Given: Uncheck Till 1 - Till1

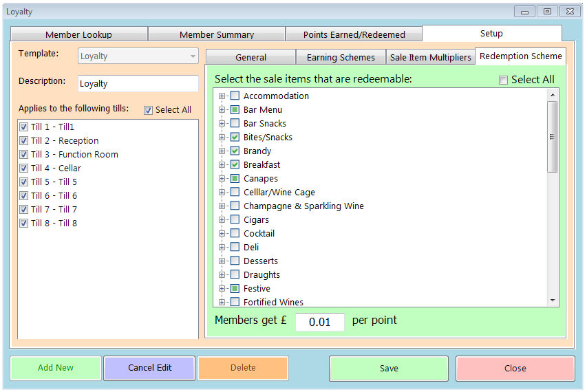Looking at the screenshot, I should point(23,127).
